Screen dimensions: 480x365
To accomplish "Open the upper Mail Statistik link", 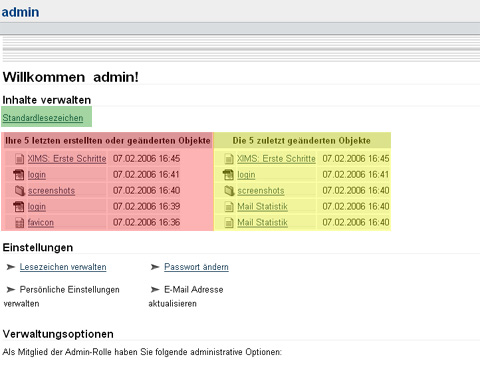I will 262,207.
